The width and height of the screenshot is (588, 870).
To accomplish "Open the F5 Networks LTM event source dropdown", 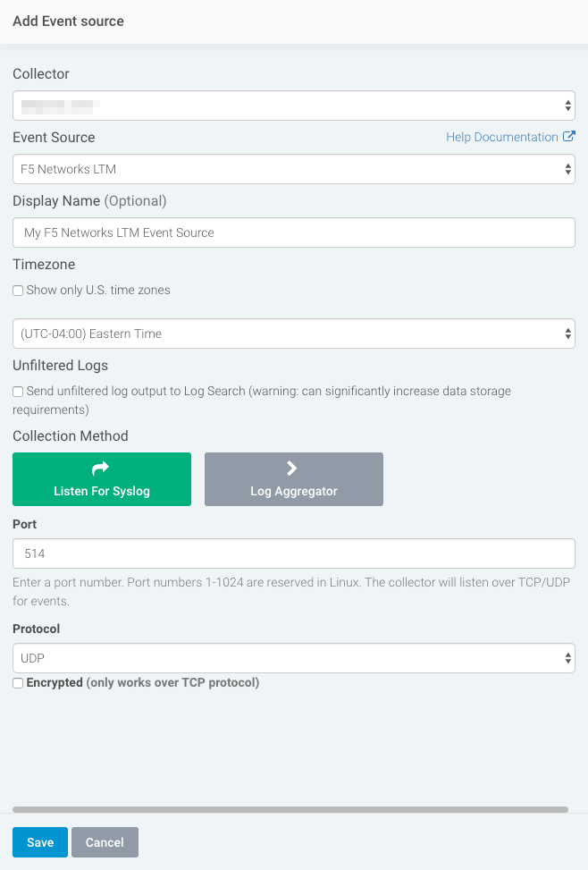I will [286, 168].
